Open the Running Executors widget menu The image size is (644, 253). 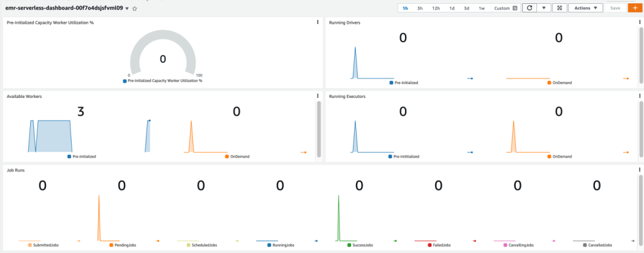pyautogui.click(x=640, y=96)
